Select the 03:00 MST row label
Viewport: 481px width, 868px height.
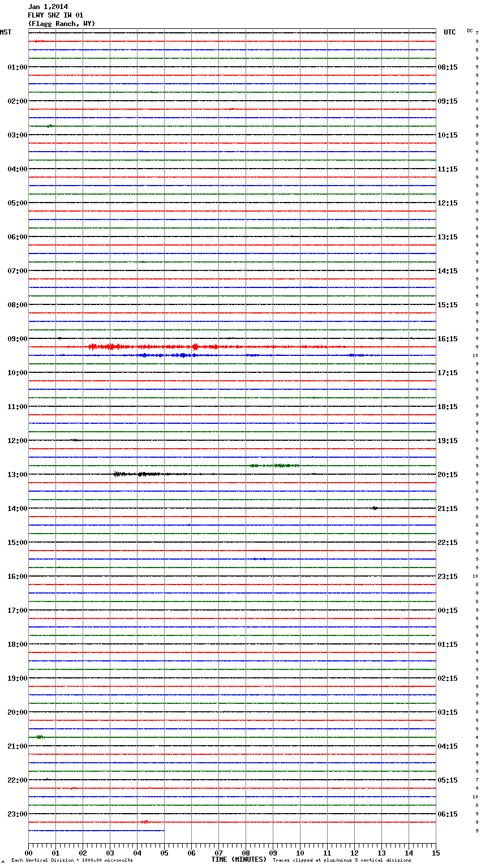pyautogui.click(x=18, y=135)
